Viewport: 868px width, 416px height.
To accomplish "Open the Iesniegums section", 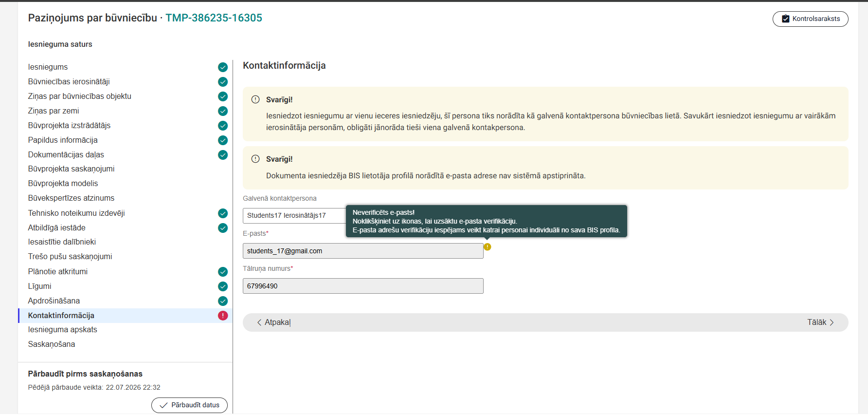I will click(x=48, y=67).
